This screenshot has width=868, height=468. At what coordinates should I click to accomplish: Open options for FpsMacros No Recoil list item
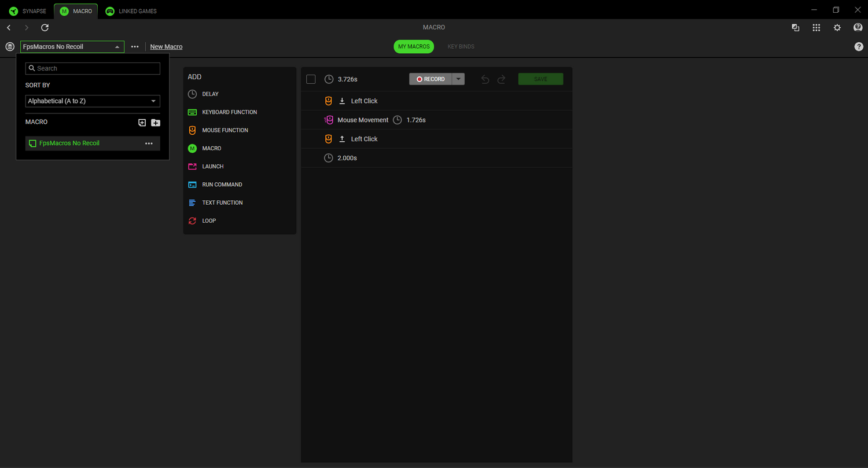[149, 143]
